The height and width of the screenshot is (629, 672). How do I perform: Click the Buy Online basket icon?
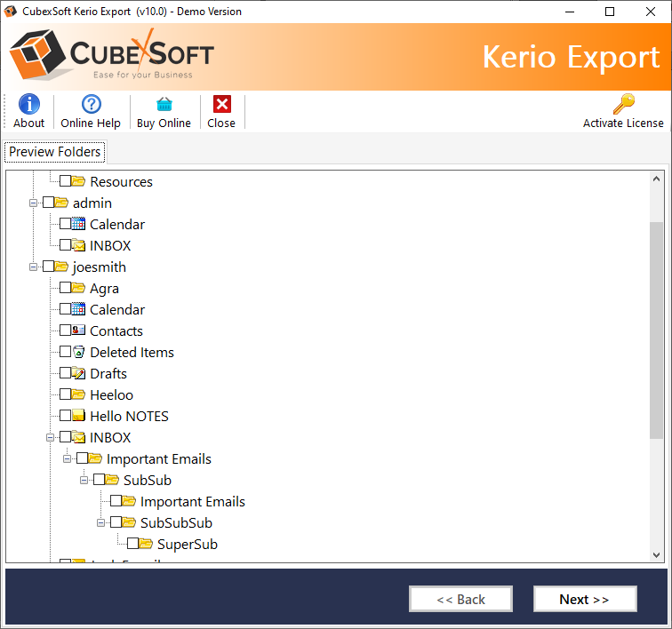tap(164, 104)
